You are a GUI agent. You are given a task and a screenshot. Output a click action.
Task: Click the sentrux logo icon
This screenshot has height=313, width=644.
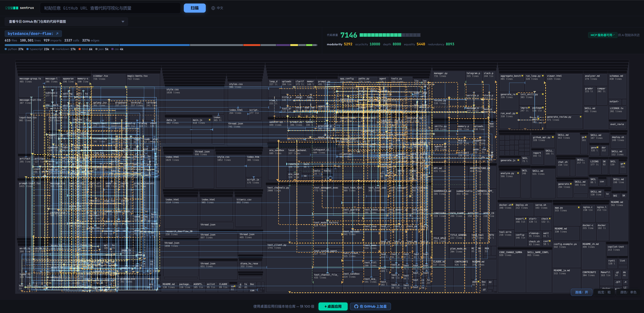(12, 8)
